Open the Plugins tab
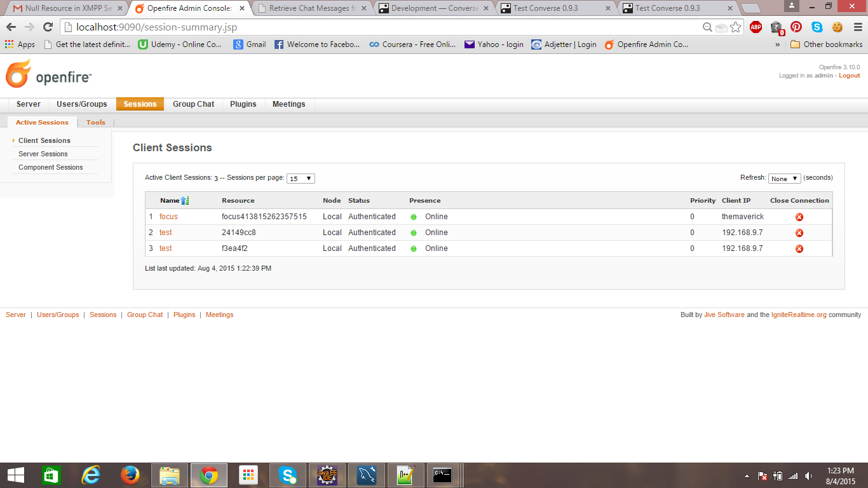Screen dimensions: 868x488 243,104
